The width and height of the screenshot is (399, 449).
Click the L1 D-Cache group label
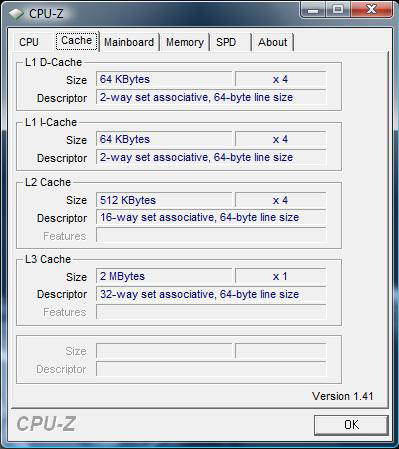tap(53, 62)
